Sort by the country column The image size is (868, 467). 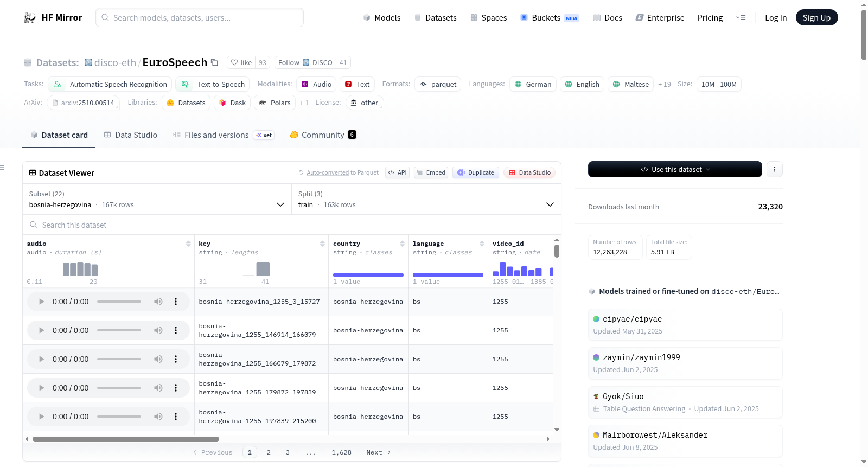(402, 244)
